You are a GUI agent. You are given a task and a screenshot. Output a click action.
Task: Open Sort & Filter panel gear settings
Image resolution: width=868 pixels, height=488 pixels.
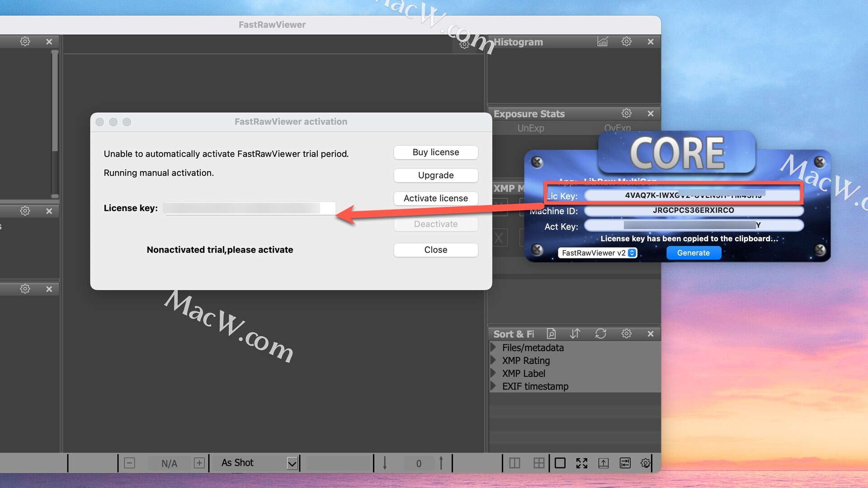pyautogui.click(x=626, y=334)
